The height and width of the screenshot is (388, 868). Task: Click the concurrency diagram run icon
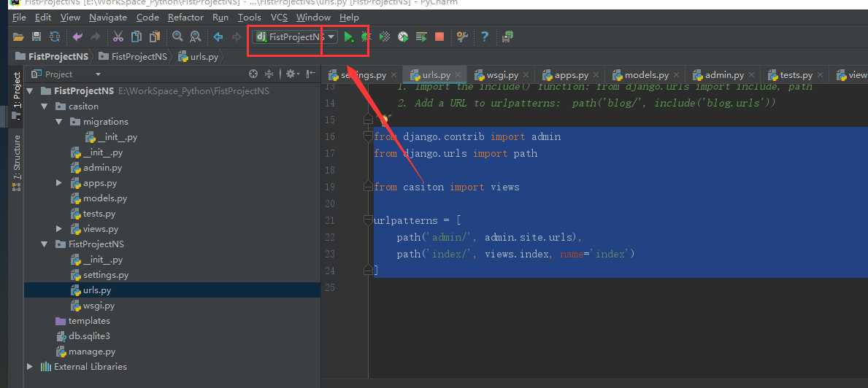coord(421,37)
